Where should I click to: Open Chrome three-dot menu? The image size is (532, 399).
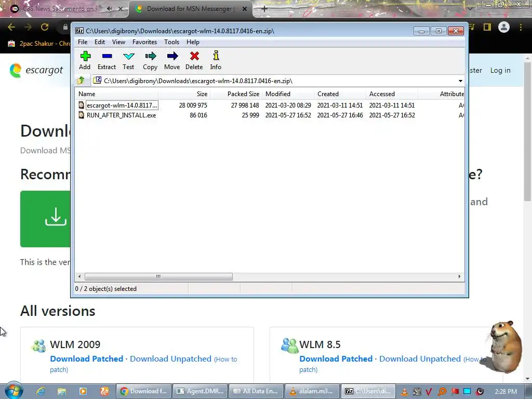point(521,27)
